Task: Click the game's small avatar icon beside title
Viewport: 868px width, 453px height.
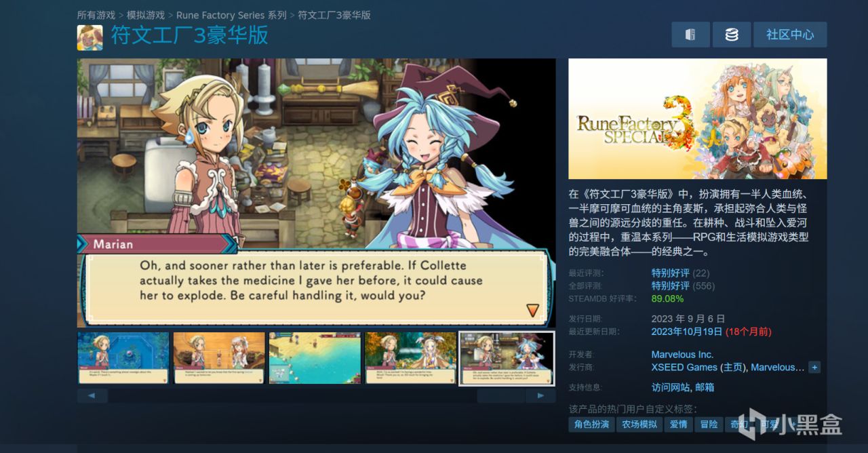Action: 90,37
